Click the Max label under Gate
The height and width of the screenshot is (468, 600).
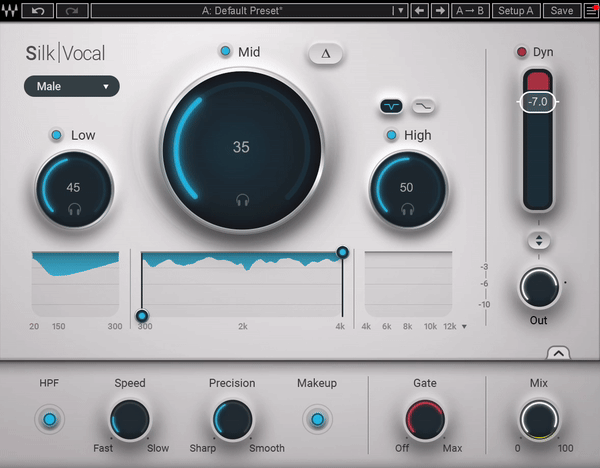pos(452,448)
